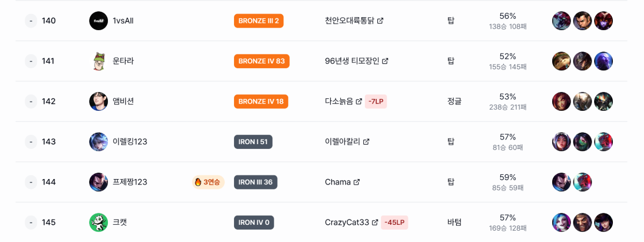Viewport: 644px width, 242px height.
Task: Open the 96년생 티모장인 summoner link
Action: [x=352, y=61]
